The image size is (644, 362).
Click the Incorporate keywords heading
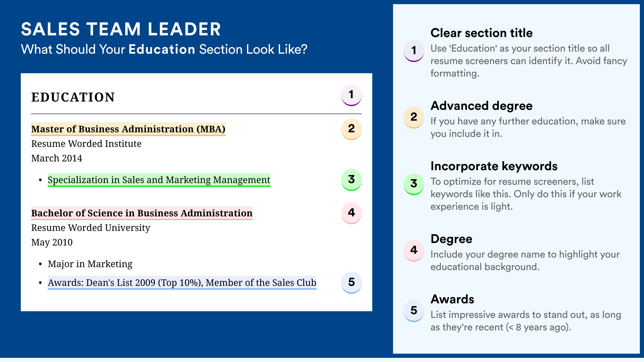(x=494, y=166)
